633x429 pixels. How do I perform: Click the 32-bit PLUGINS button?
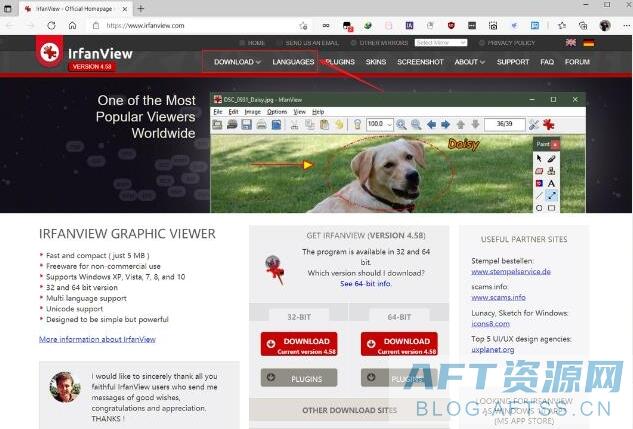click(x=299, y=378)
